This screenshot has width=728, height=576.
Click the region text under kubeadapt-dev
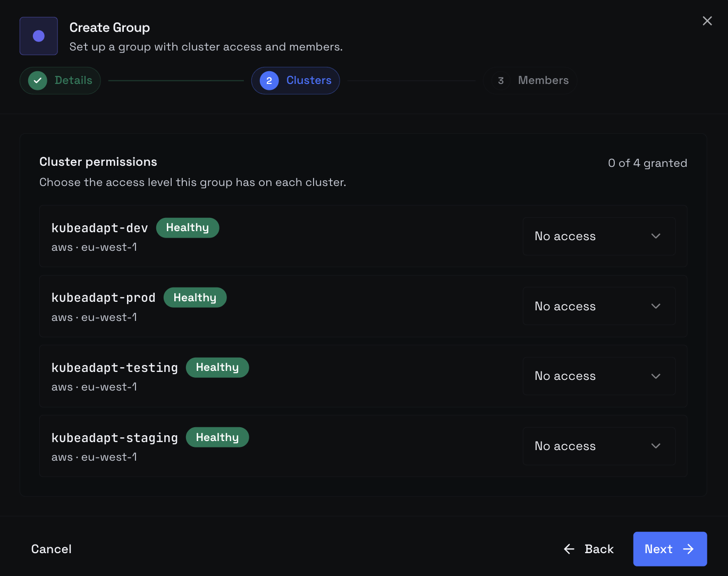pos(94,247)
